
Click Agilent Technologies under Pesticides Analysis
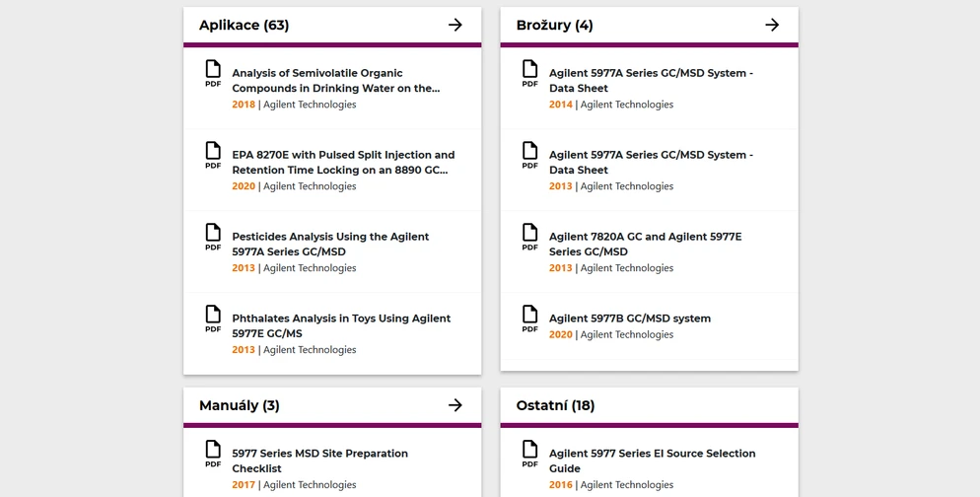(310, 268)
